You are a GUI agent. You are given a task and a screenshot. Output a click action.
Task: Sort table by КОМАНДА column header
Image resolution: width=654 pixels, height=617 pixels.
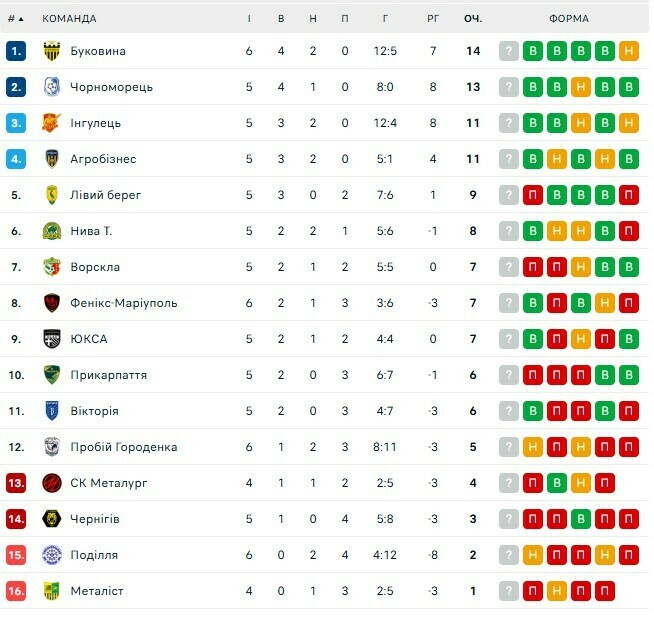coord(70,18)
